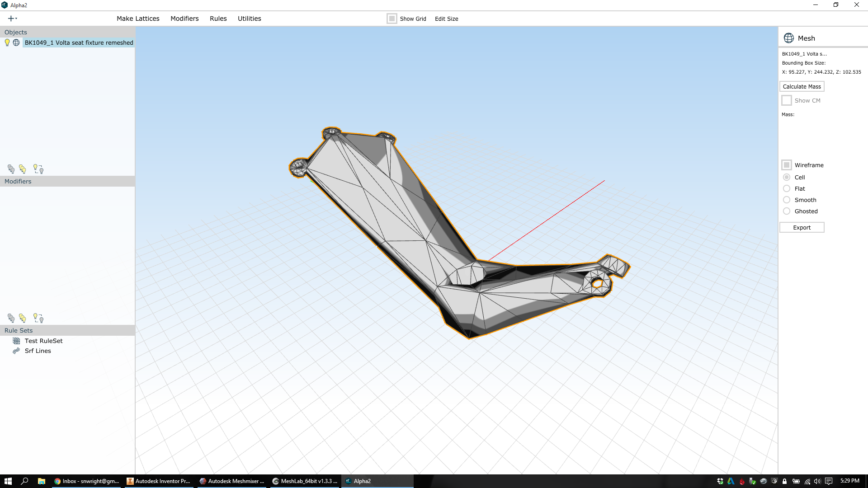This screenshot has width=868, height=488.
Task: Click the volume speaker tray icon
Action: 818,481
